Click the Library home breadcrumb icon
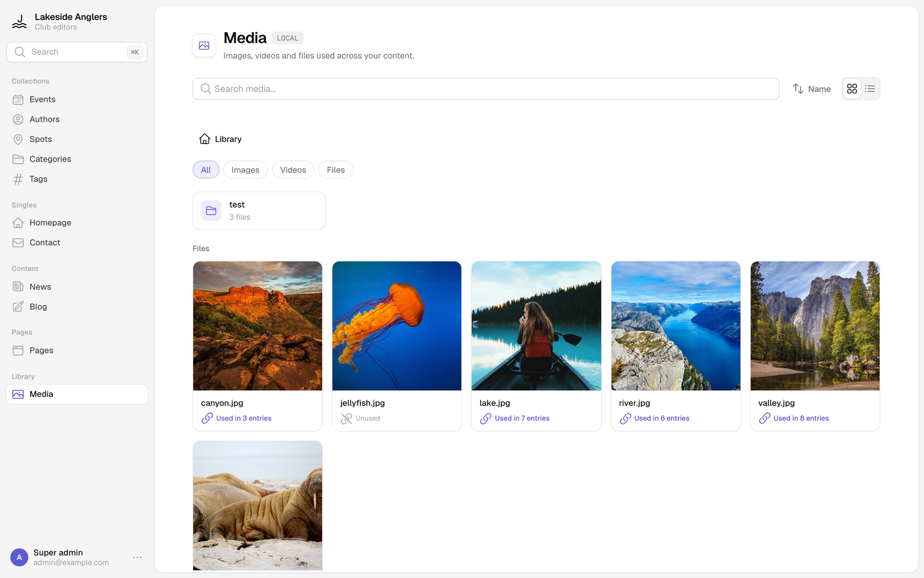924x578 pixels. click(x=204, y=139)
